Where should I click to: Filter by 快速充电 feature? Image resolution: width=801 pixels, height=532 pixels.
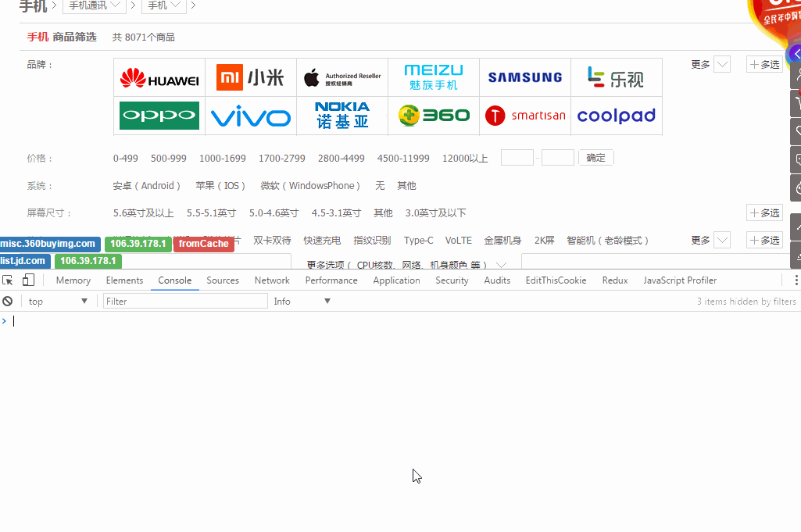(x=322, y=241)
